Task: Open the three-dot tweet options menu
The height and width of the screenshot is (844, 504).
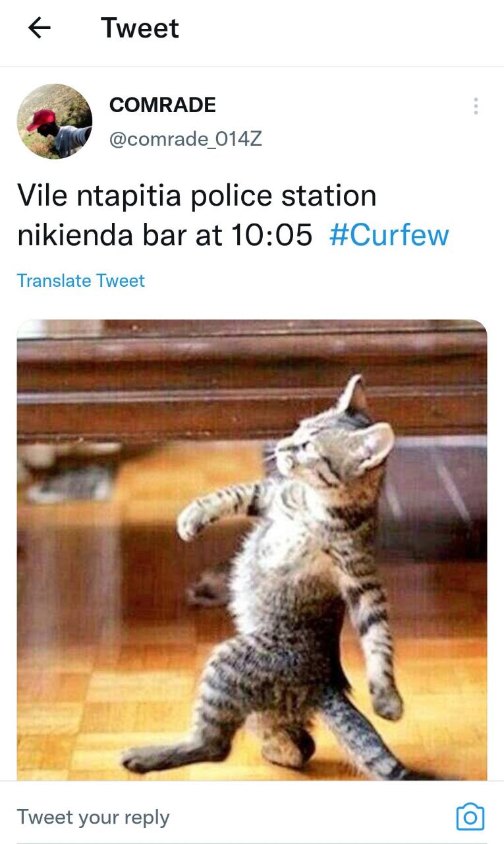Action: coord(476,106)
